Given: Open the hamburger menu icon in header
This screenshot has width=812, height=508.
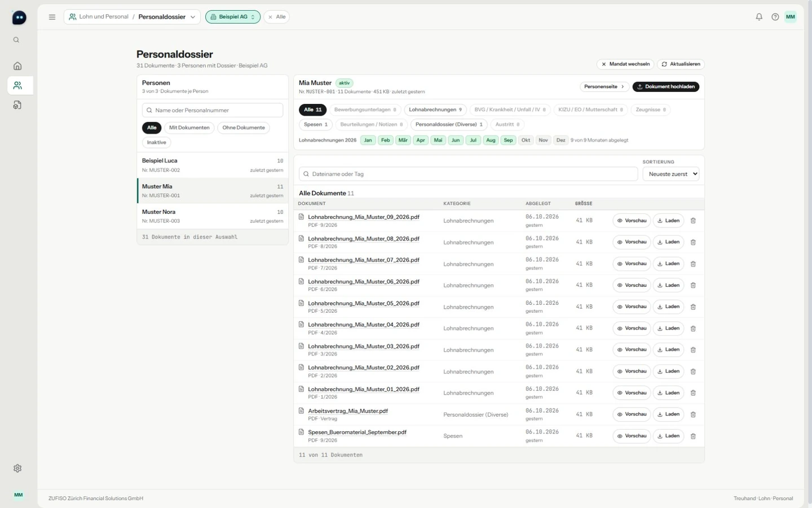Looking at the screenshot, I should (x=52, y=17).
